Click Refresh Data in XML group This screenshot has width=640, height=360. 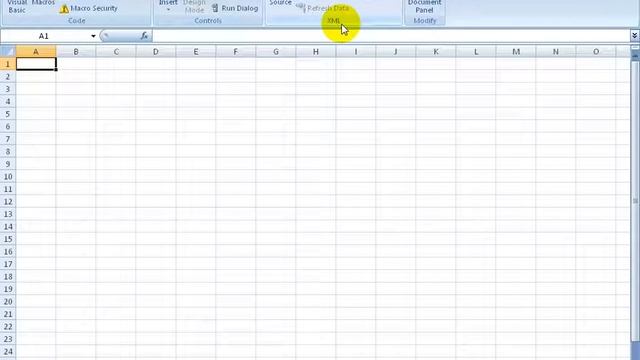(x=322, y=8)
